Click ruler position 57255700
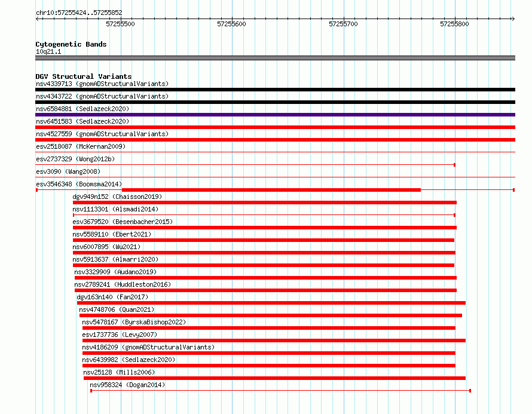Image resolution: width=532 pixels, height=414 pixels. click(343, 24)
